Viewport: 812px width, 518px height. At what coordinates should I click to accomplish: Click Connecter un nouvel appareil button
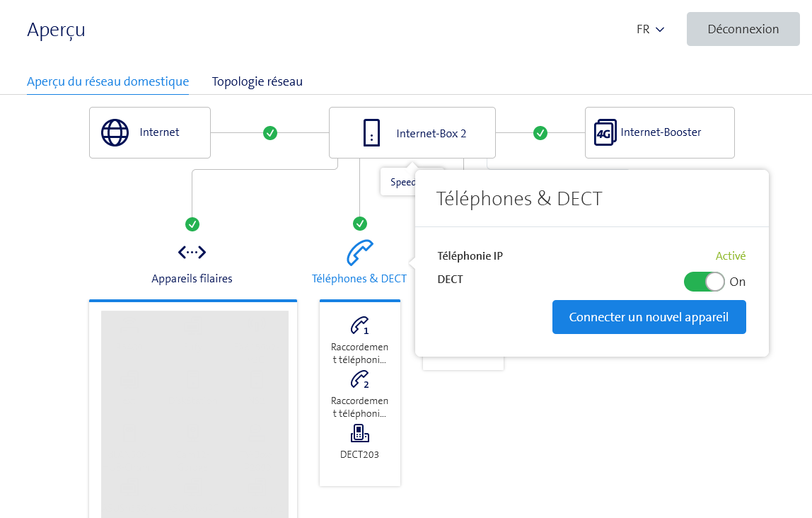(649, 317)
